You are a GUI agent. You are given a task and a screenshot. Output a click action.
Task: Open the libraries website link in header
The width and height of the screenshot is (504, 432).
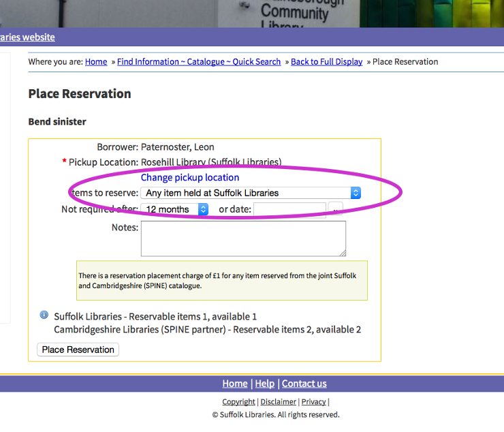(x=27, y=37)
